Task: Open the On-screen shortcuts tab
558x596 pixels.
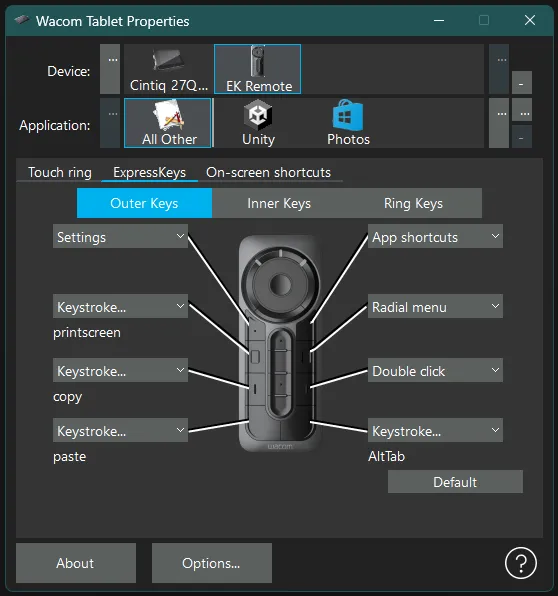Action: [x=268, y=173]
